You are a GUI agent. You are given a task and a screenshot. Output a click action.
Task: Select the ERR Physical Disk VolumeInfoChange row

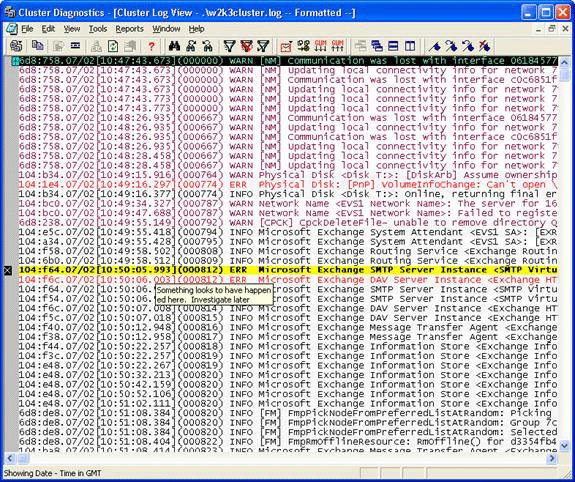(288, 185)
